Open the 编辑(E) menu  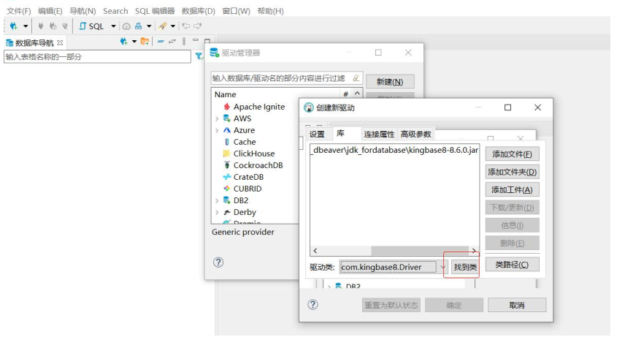50,11
